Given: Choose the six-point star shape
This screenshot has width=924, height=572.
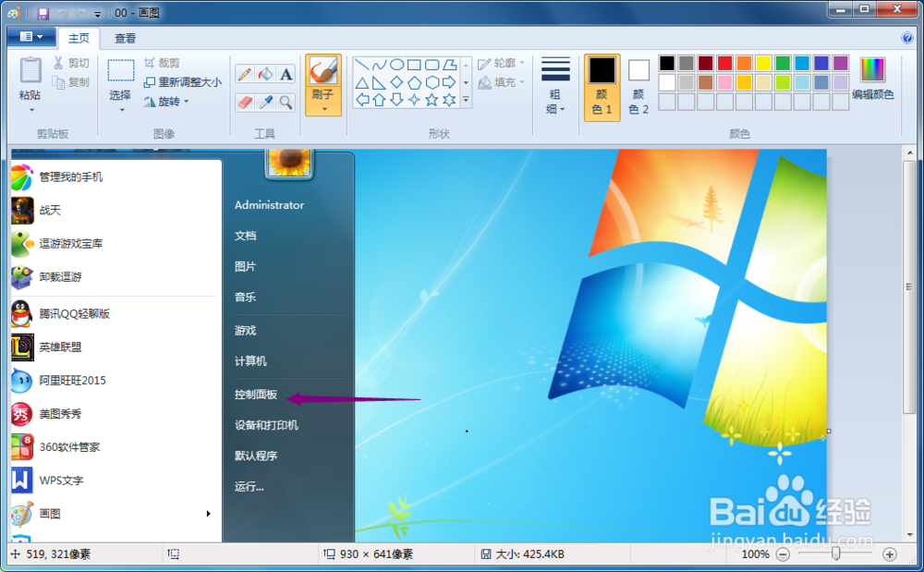Looking at the screenshot, I should [x=450, y=100].
